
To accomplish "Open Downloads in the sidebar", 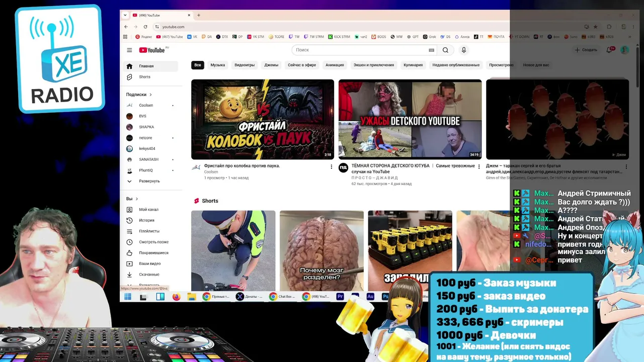I will coord(150,275).
